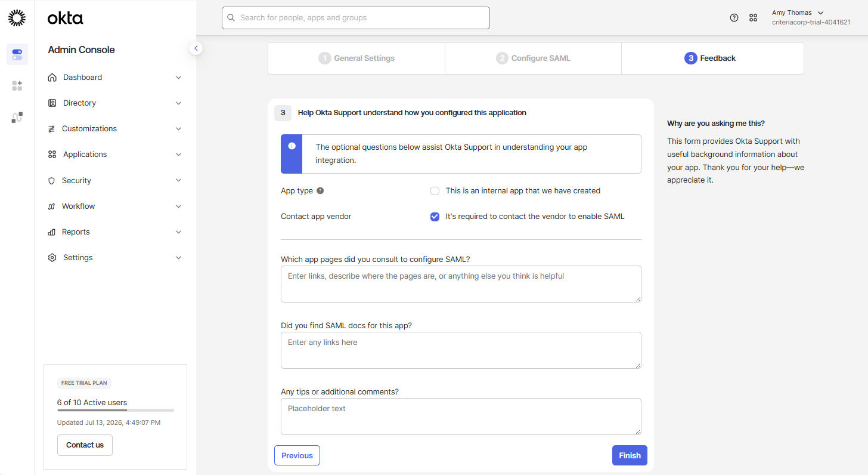Click the criteriacorp-trial-4041621 org name
This screenshot has width=868, height=475.
(x=811, y=23)
